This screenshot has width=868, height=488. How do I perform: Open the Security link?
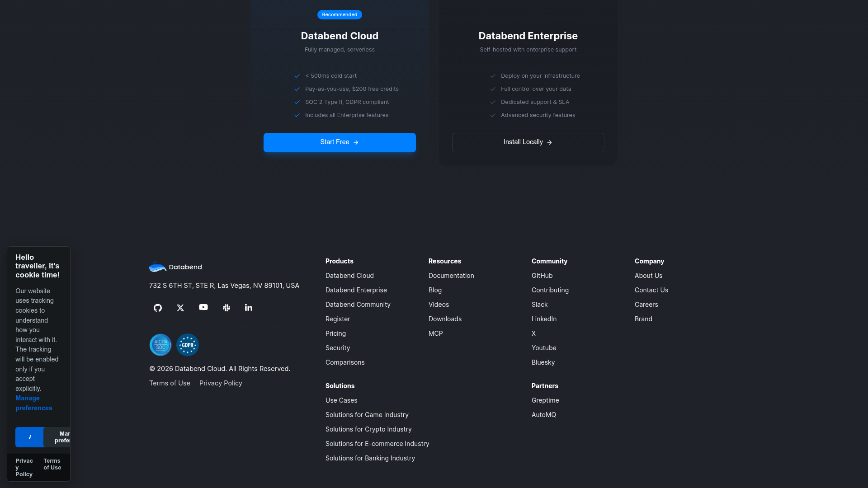pyautogui.click(x=338, y=348)
